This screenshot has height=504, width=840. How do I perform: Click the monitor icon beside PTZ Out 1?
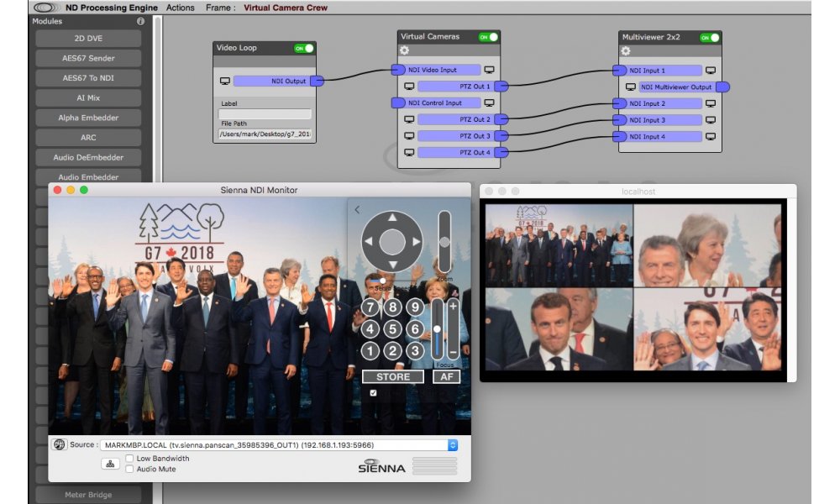[x=409, y=87]
